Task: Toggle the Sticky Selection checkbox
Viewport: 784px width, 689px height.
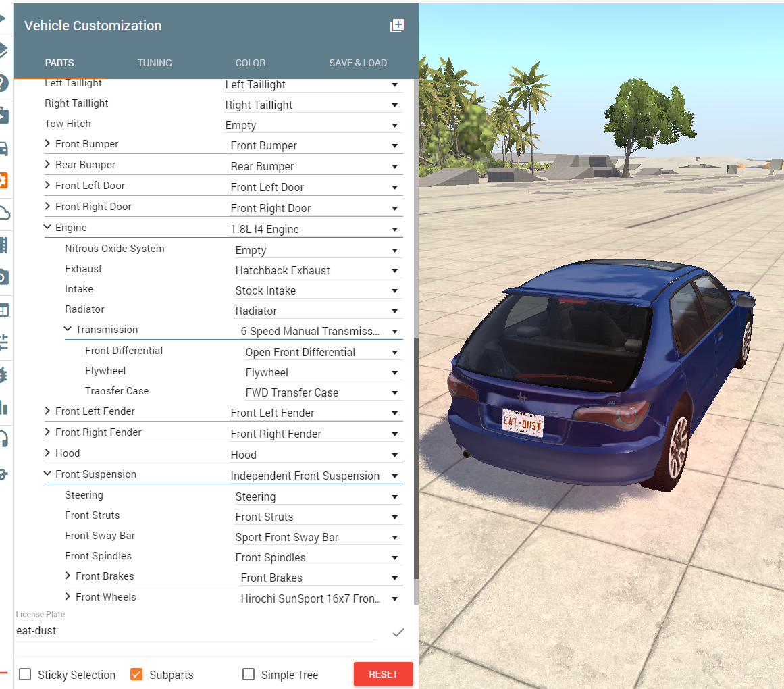Action: click(x=25, y=674)
